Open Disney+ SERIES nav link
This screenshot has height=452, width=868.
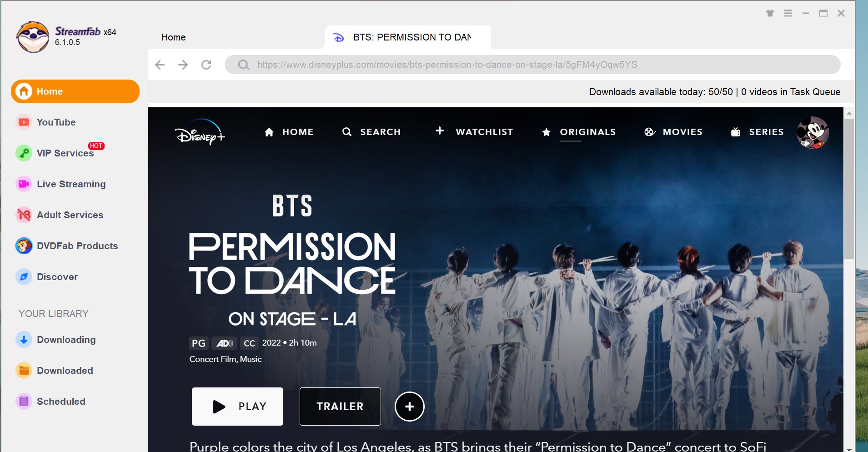coord(757,132)
